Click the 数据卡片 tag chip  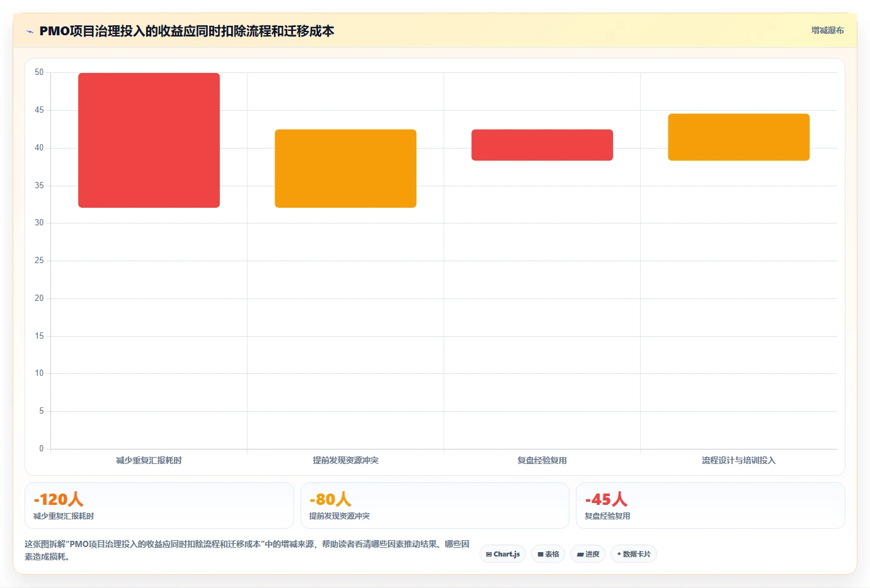tap(634, 554)
